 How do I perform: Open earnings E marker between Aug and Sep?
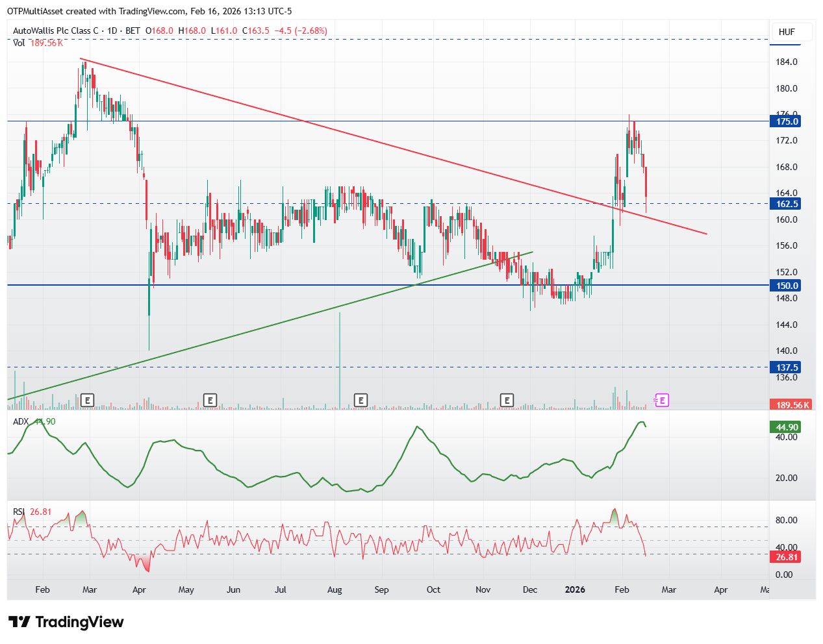click(361, 400)
